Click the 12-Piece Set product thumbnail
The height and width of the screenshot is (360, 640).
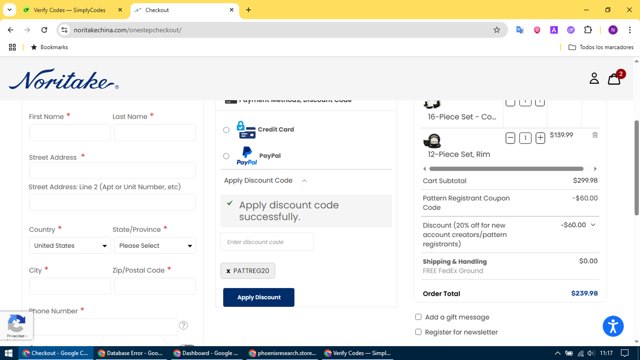432,140
